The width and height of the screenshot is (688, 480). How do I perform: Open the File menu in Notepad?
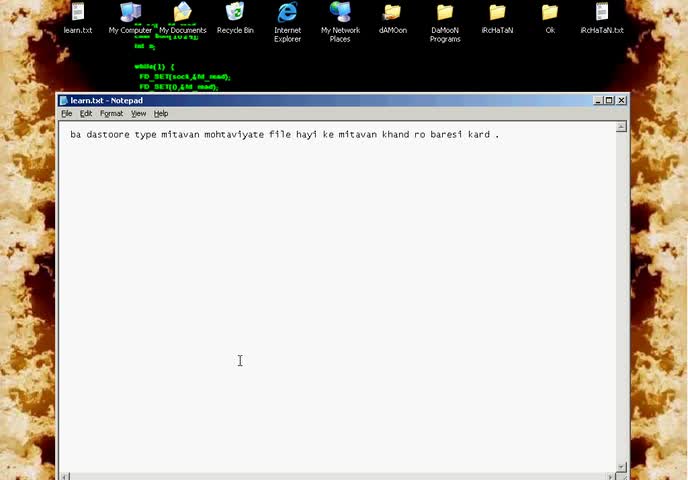click(x=67, y=114)
